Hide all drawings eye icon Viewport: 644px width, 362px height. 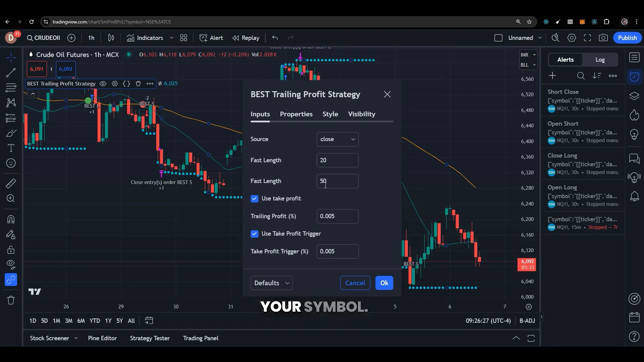(11, 264)
